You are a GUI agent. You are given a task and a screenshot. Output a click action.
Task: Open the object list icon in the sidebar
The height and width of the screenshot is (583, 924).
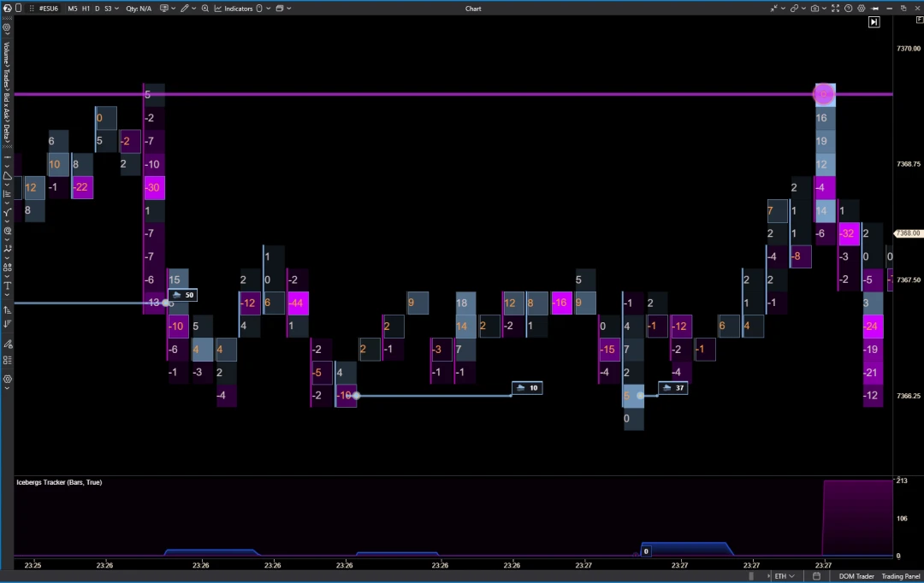[x=7, y=360]
